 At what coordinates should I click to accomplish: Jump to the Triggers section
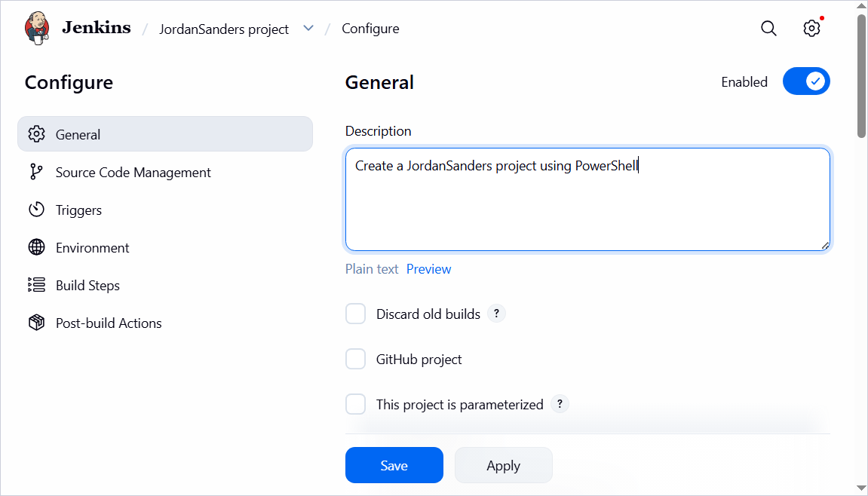[165, 210]
